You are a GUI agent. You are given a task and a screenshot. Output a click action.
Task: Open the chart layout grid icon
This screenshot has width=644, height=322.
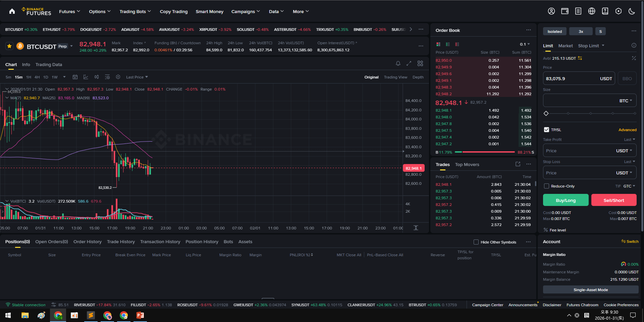[420, 63]
